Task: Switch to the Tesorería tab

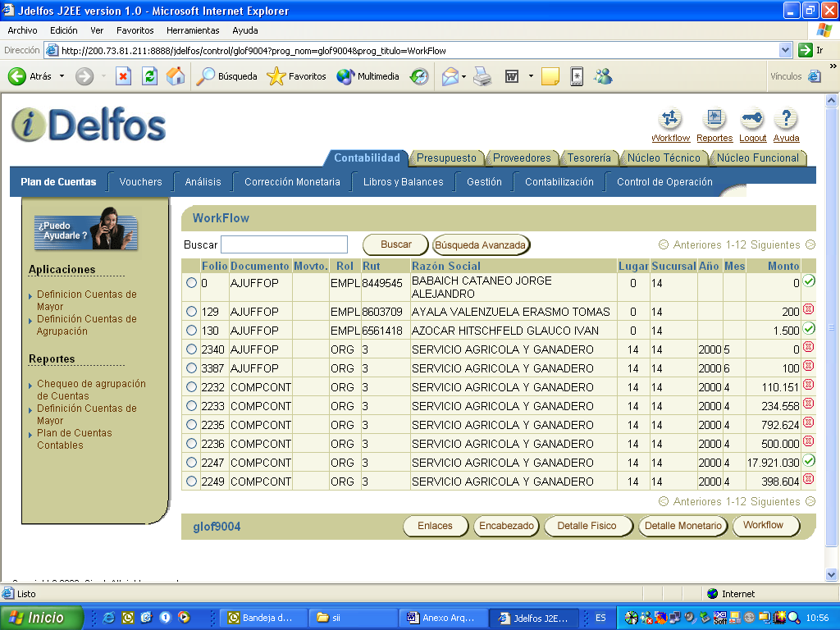Action: pyautogui.click(x=589, y=158)
